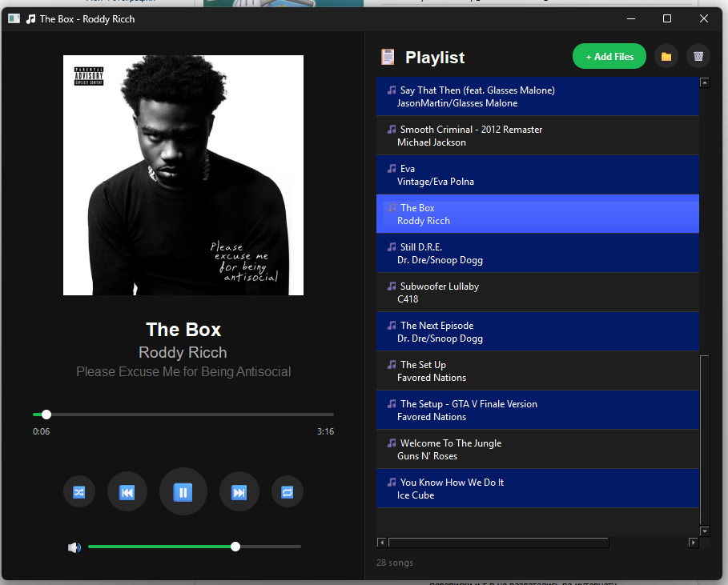This screenshot has height=585, width=728.
Task: Select The Setup - GTA V Finale Version
Action: [x=537, y=410]
